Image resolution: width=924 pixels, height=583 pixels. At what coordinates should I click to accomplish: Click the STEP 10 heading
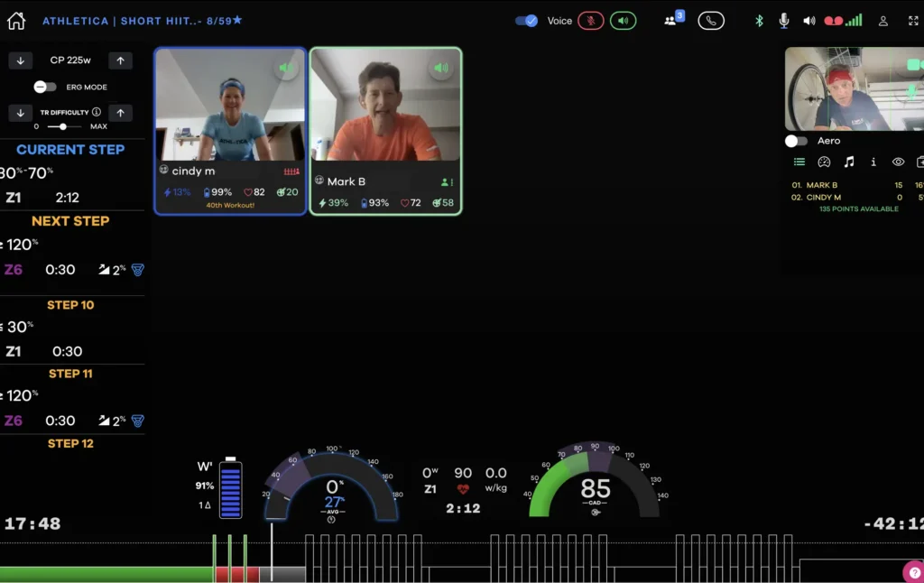coord(70,305)
